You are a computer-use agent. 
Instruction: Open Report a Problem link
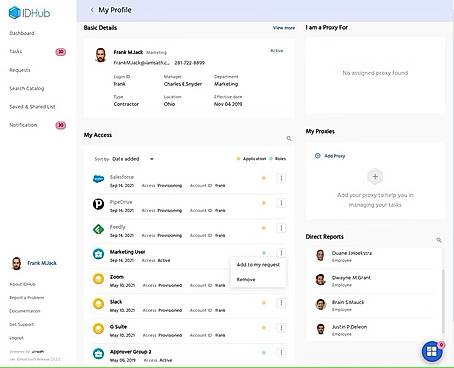pos(27,298)
